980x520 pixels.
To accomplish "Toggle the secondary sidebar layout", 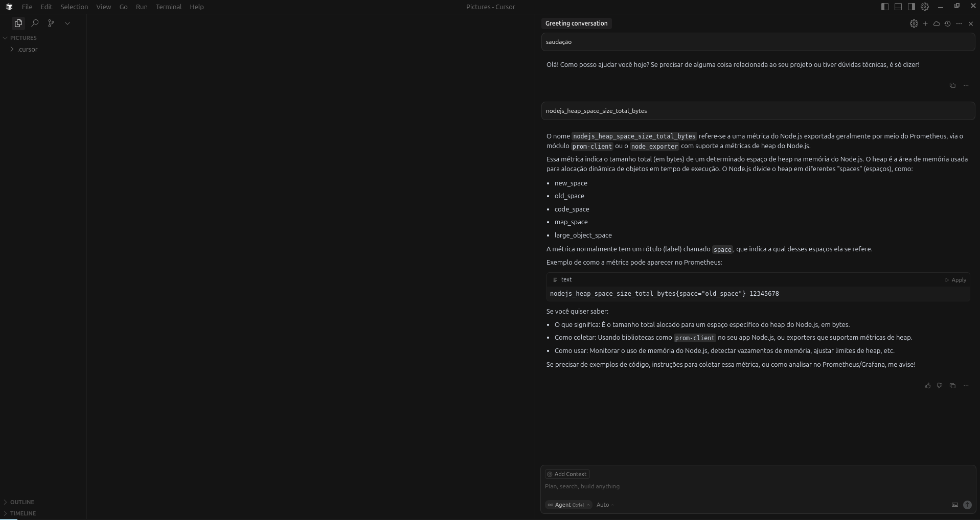I will tap(911, 7).
